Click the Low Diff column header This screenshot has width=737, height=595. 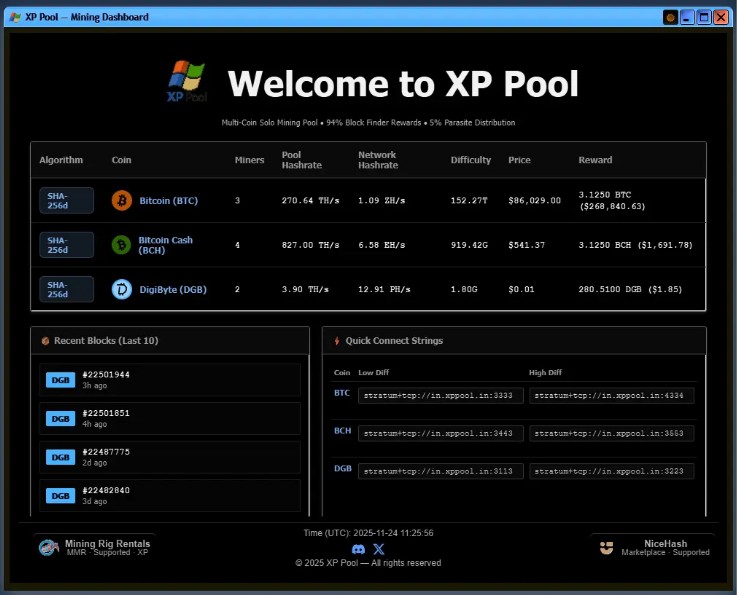tap(374, 372)
